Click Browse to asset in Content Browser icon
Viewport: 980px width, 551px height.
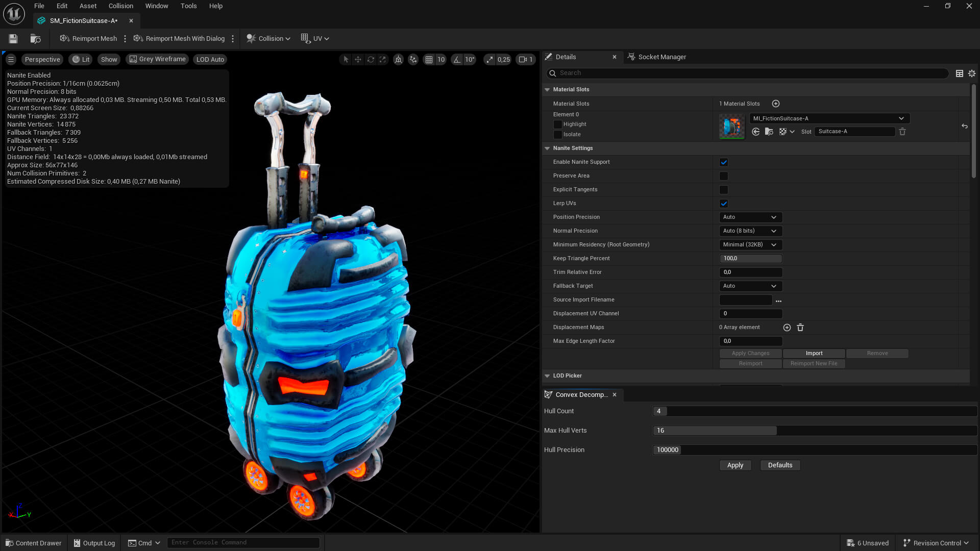[35, 39]
